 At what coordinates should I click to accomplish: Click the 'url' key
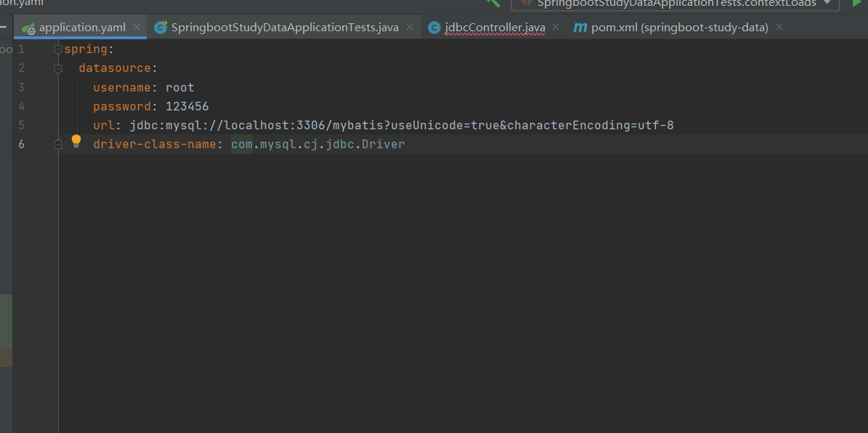click(x=104, y=125)
